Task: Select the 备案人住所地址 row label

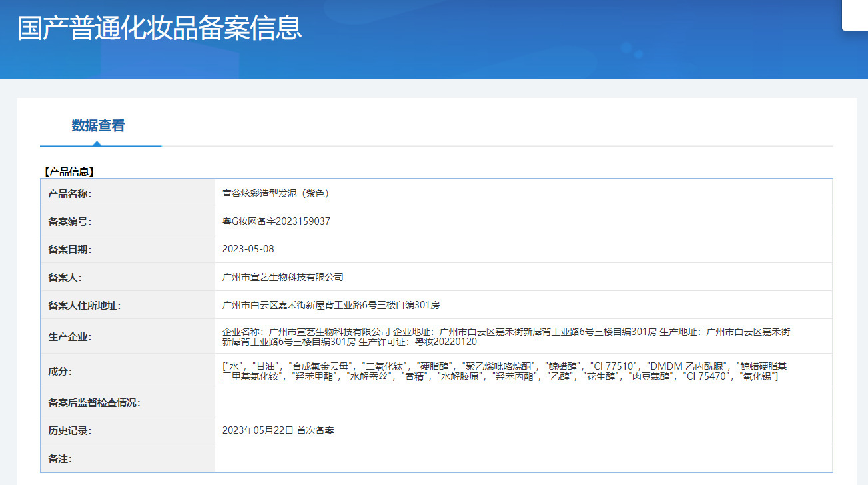Action: click(84, 305)
